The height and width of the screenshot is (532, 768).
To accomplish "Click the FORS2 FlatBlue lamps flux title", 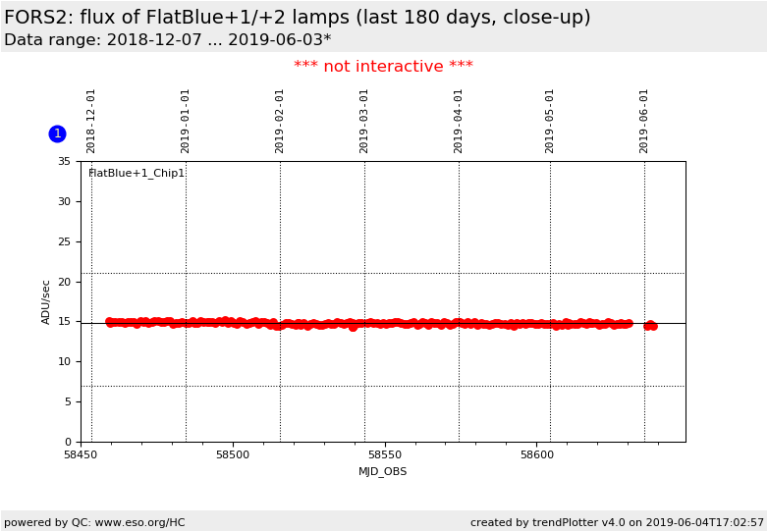I will point(298,18).
